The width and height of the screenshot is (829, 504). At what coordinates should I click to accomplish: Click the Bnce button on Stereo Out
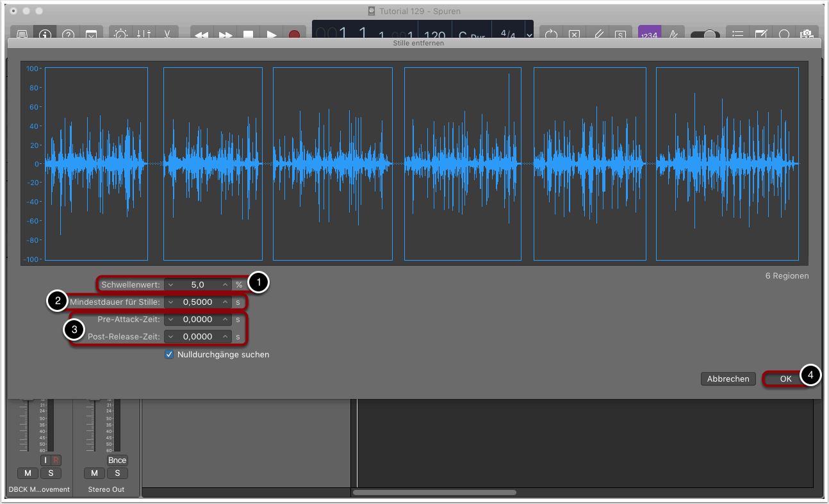click(x=117, y=460)
